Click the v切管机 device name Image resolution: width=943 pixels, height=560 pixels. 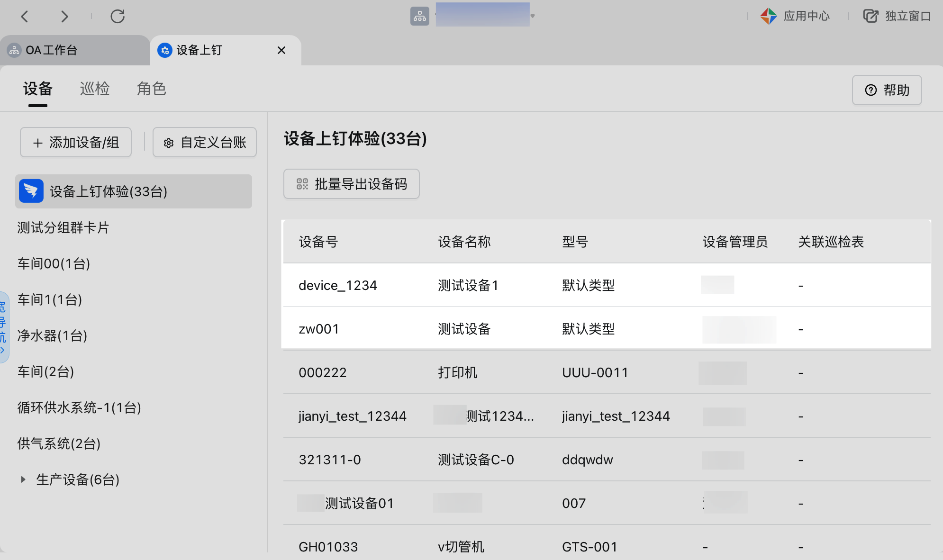[461, 547]
